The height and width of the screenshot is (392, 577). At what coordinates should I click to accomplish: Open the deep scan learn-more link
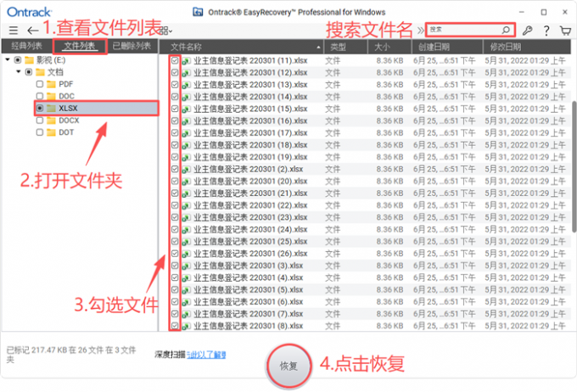pos(206,355)
